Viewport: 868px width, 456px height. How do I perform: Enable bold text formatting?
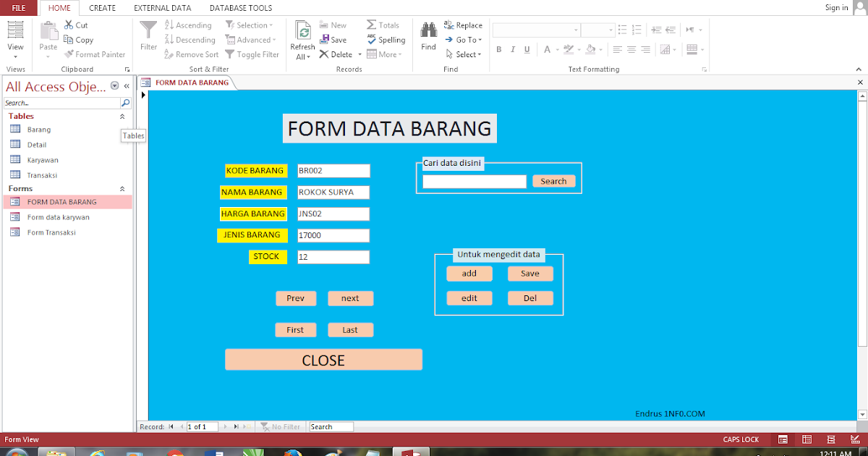point(498,48)
